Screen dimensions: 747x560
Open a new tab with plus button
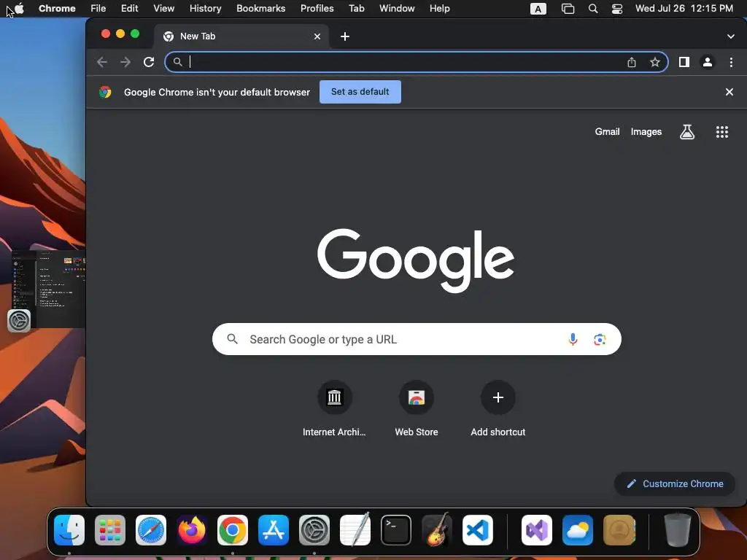pos(345,36)
